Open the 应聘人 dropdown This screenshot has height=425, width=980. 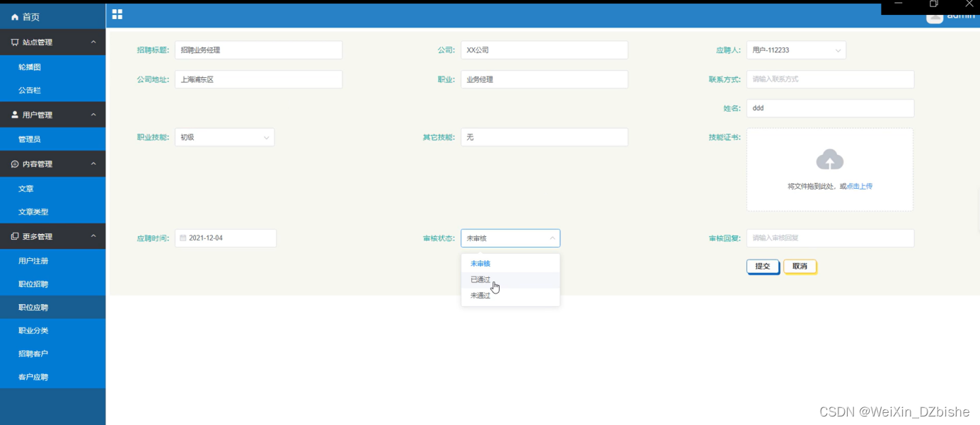(796, 50)
